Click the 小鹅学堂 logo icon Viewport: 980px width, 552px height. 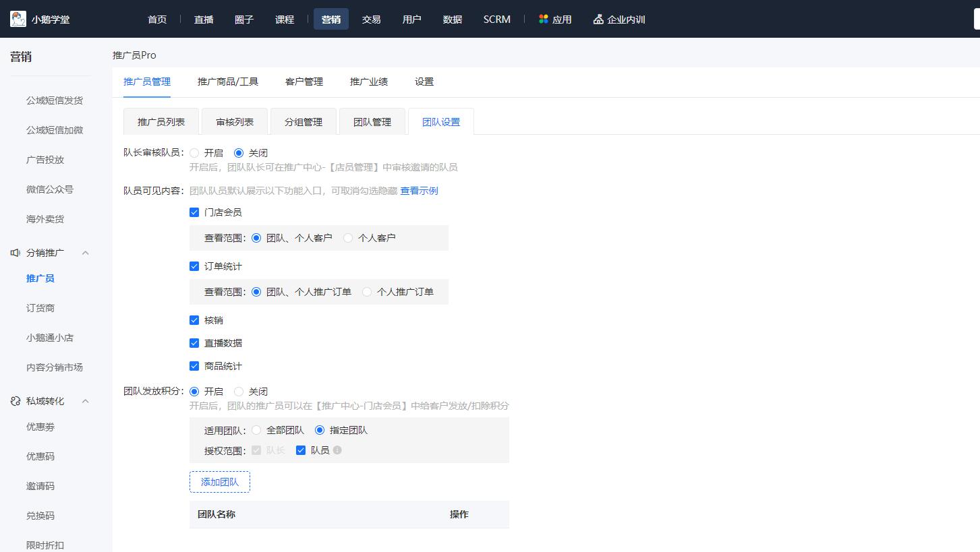(18, 19)
